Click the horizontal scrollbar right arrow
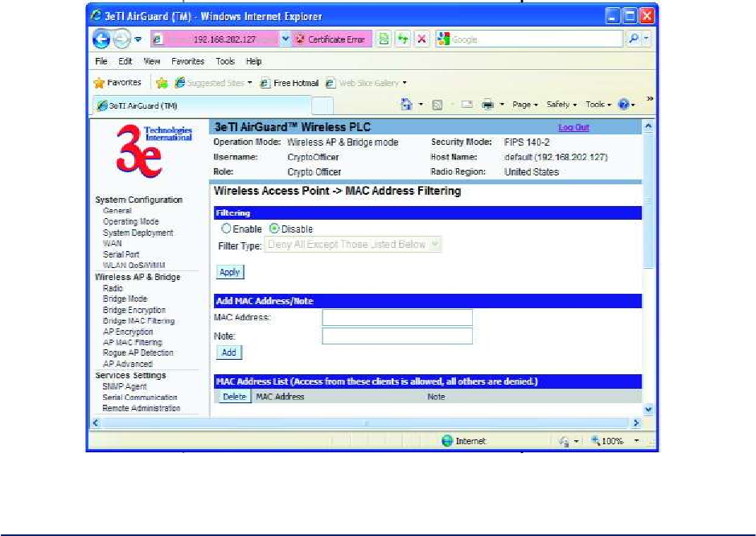This screenshot has width=756, height=536. [636, 423]
